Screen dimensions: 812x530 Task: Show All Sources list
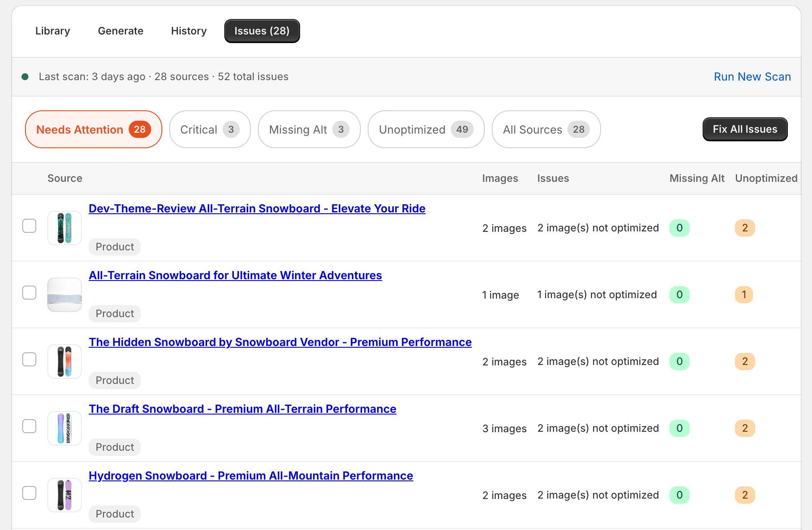click(545, 129)
